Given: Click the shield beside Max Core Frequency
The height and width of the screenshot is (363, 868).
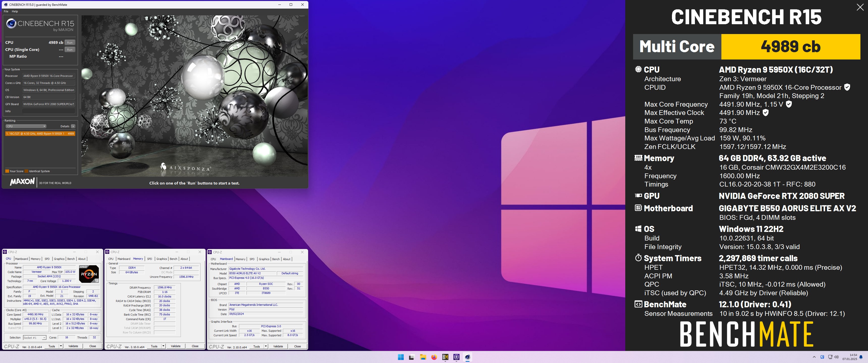Looking at the screenshot, I should 789,104.
